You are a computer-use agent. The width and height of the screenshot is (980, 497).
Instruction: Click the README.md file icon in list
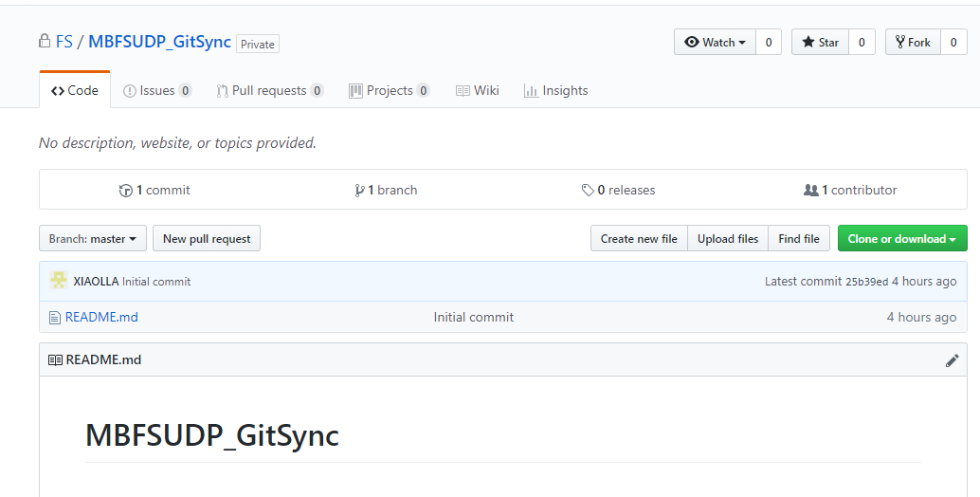click(x=55, y=318)
